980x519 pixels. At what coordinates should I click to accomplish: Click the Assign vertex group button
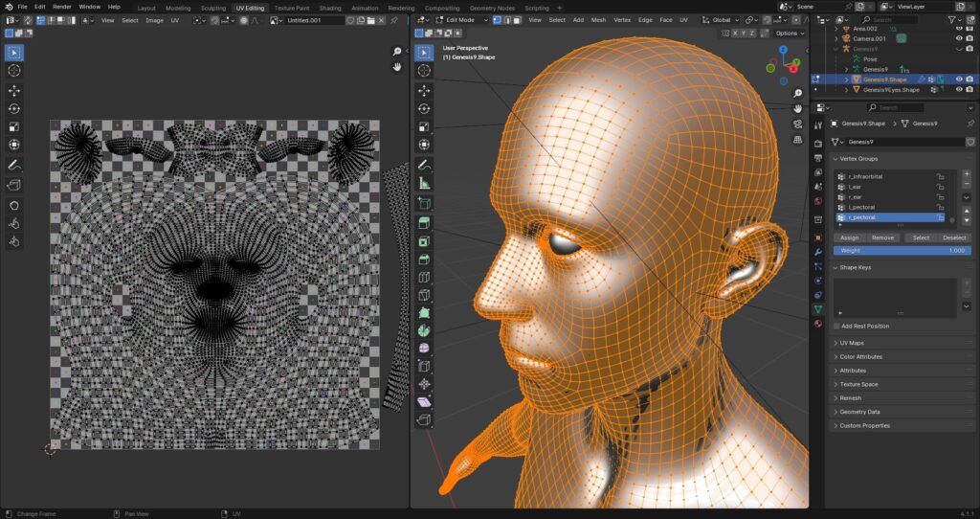[x=850, y=237]
